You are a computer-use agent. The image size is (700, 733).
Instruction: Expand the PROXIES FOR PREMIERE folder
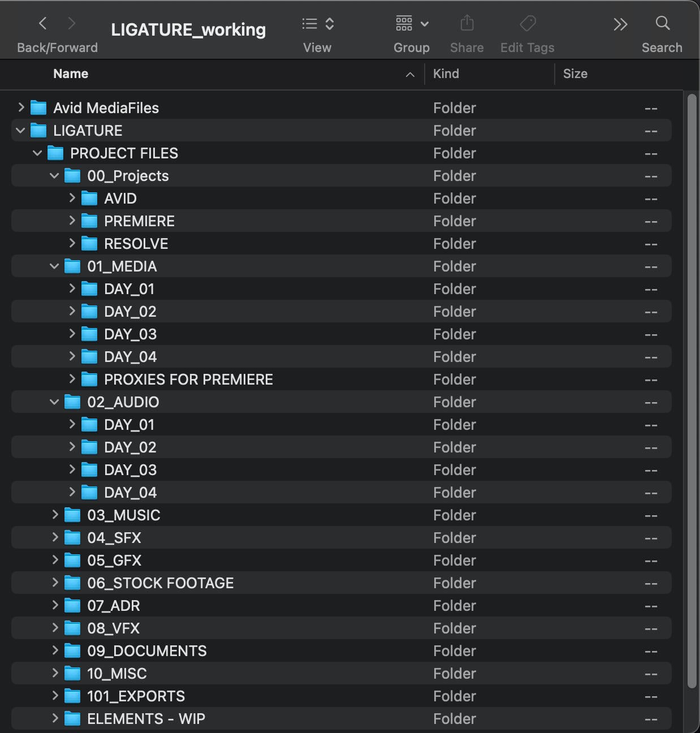72,378
